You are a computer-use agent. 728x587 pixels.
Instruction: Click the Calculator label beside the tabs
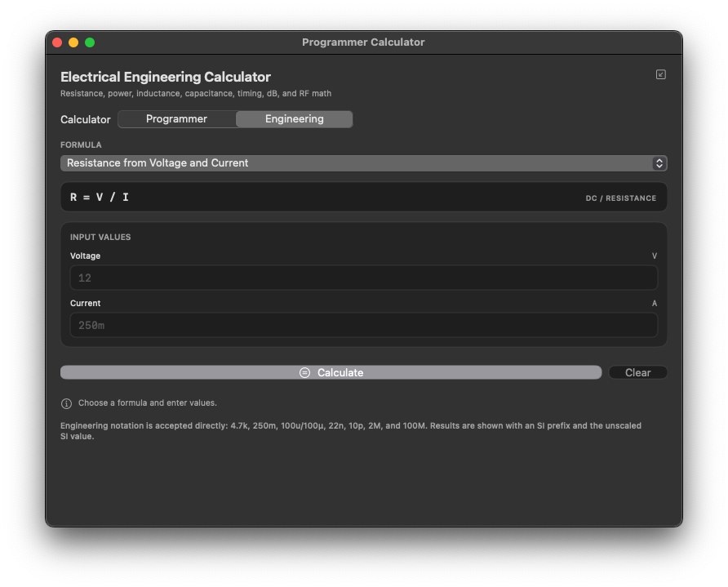(86, 119)
